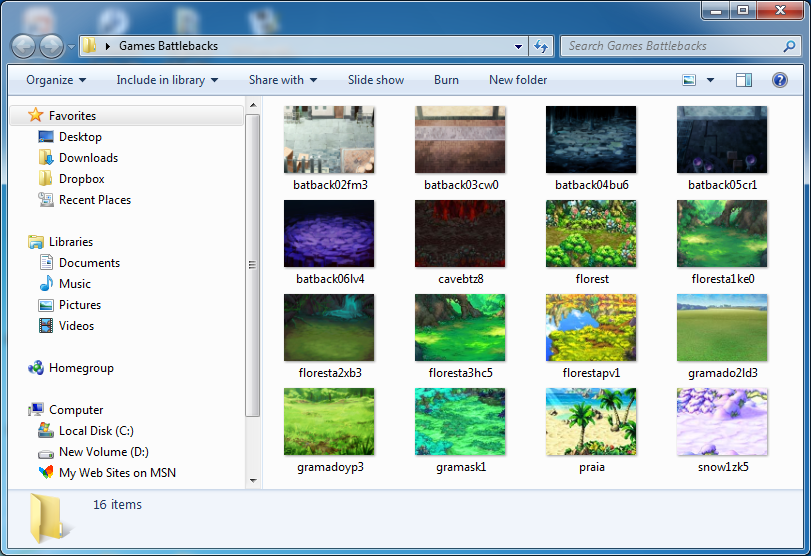Select the gramado2ld3 thumbnail
This screenshot has height=556, width=811.
pyautogui.click(x=722, y=328)
